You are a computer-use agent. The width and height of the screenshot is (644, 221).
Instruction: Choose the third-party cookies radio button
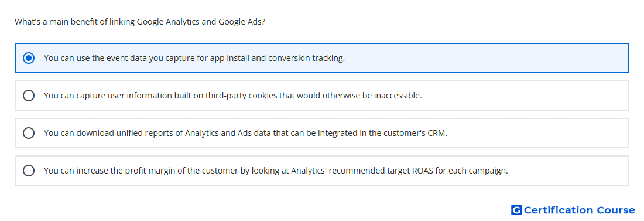[29, 96]
